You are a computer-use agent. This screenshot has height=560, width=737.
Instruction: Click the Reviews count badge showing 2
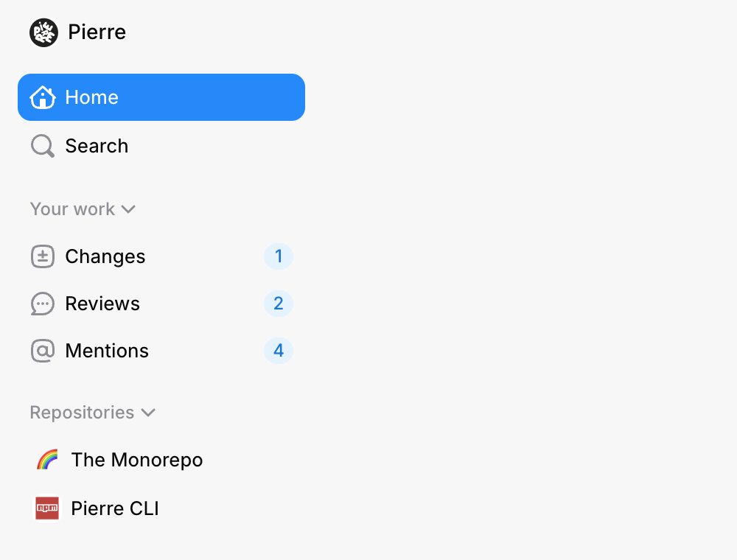(279, 304)
